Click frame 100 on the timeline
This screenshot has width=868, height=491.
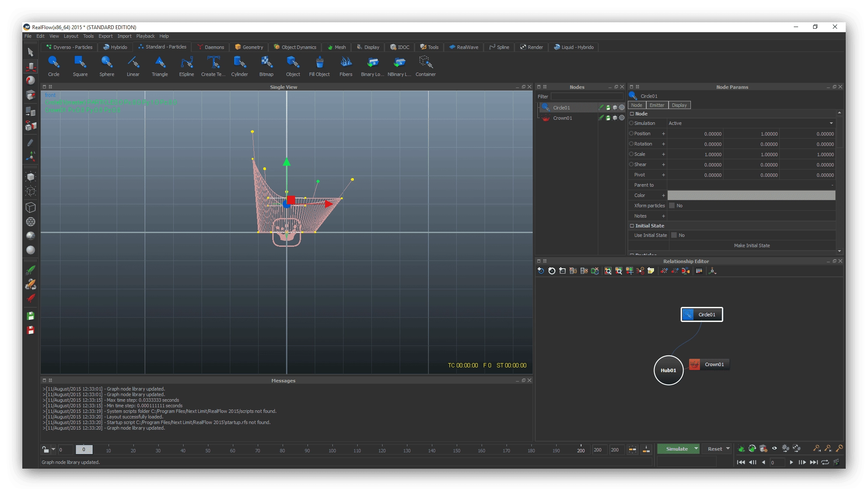pyautogui.click(x=332, y=450)
